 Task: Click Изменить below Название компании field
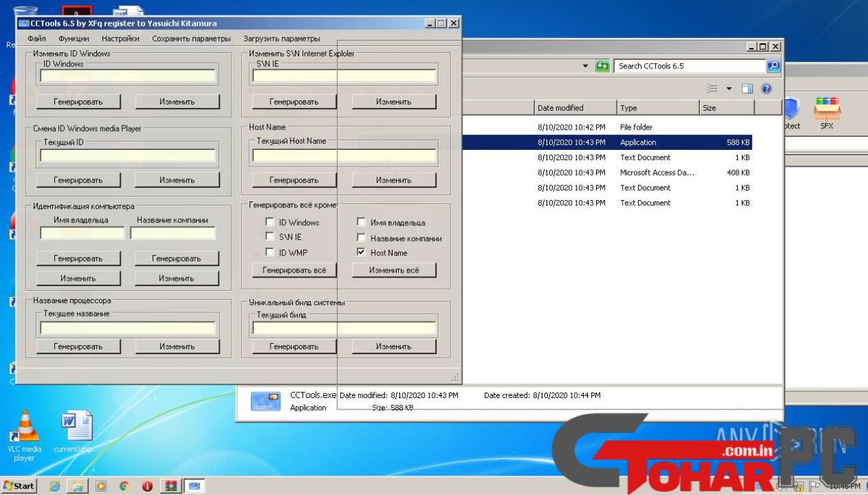(176, 278)
